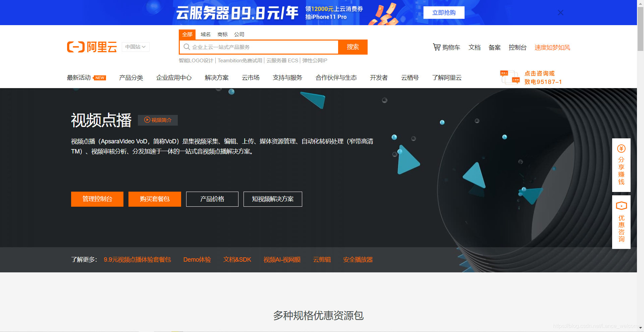
Task: Open the Demo体验 link
Action: click(197, 260)
